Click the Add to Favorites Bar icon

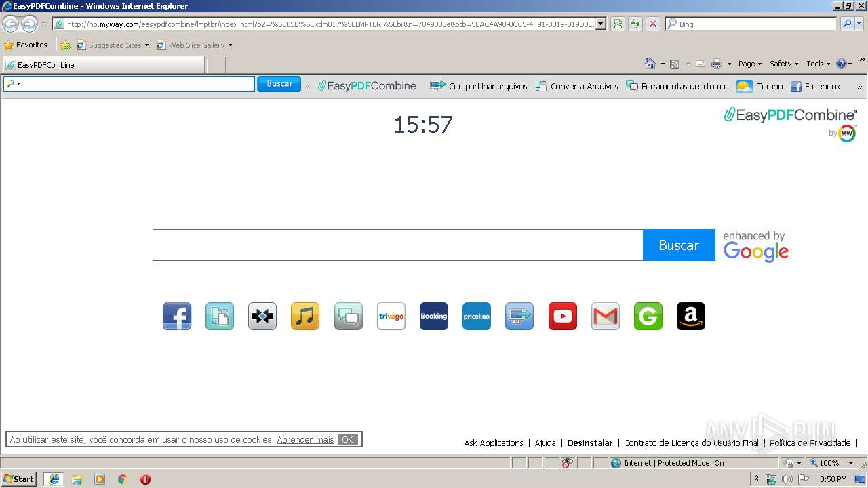coord(65,45)
